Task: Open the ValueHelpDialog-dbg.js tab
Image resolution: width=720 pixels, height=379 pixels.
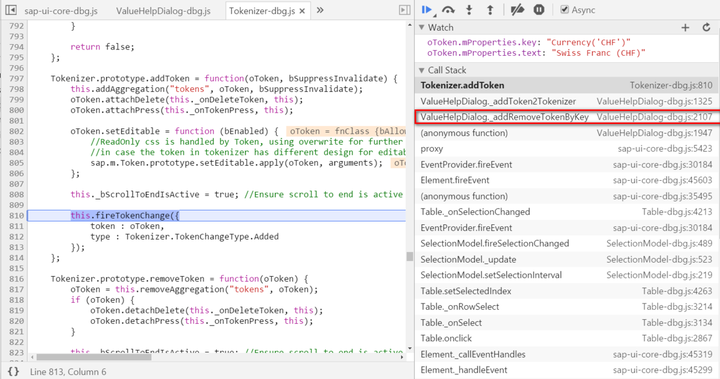Action: click(163, 11)
